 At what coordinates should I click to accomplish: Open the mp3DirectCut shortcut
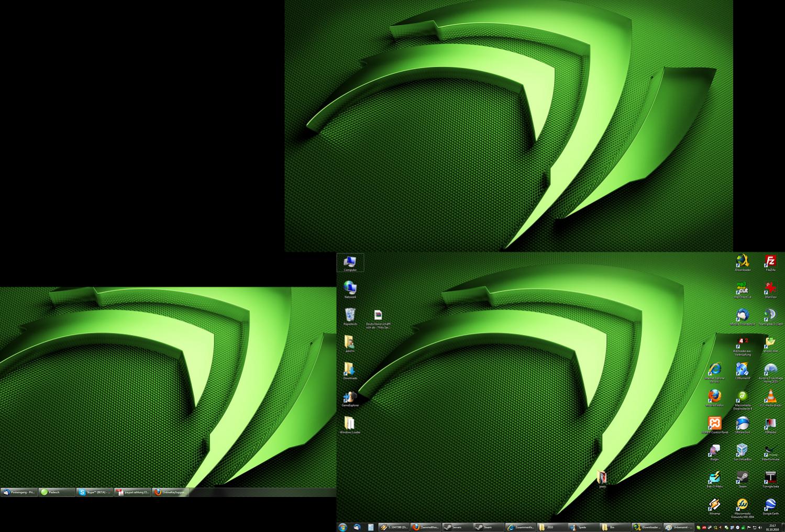pyautogui.click(x=743, y=290)
